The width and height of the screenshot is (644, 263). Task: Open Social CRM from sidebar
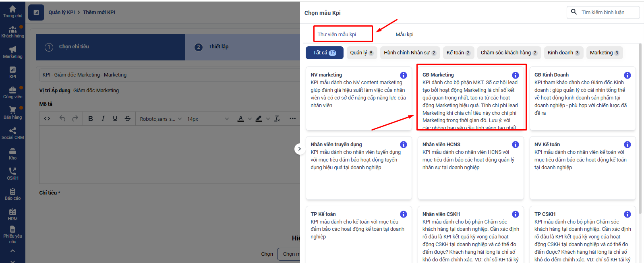tap(12, 133)
